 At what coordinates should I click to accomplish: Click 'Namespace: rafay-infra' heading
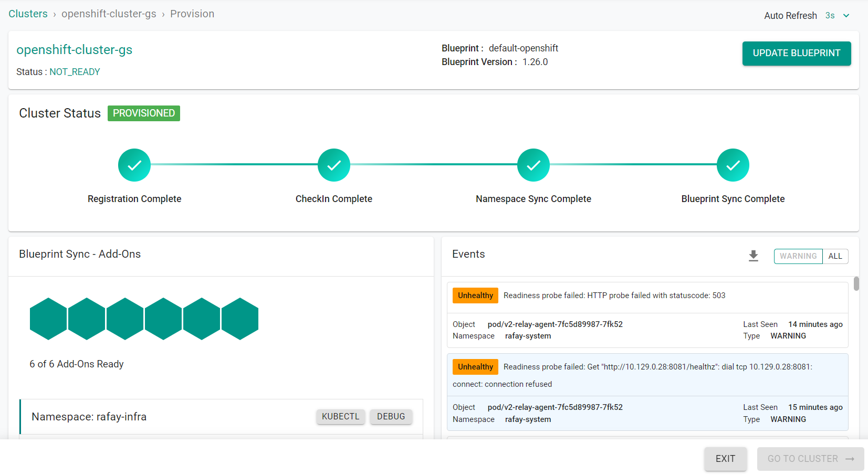coord(89,417)
